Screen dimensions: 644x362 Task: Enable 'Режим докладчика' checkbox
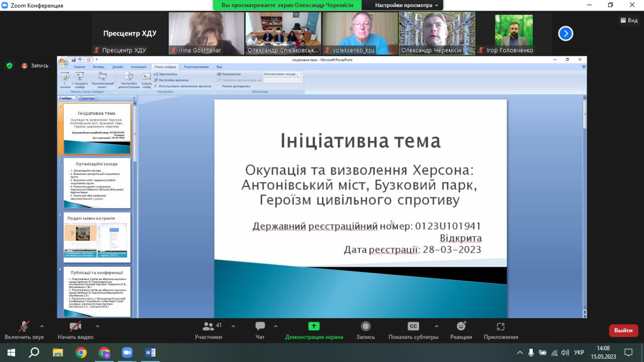click(219, 86)
